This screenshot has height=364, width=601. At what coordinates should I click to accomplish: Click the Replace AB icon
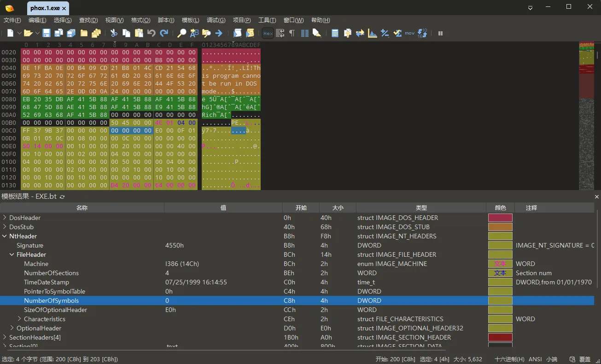(x=194, y=33)
